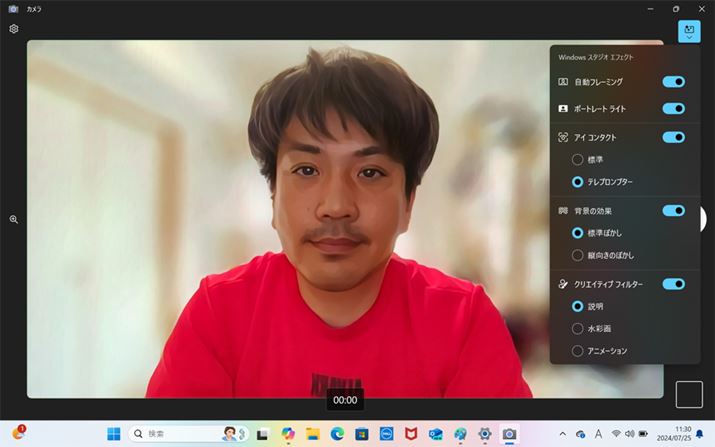Choose 縦向きのぼかし background blur option
Image resolution: width=715 pixels, height=447 pixels.
click(x=578, y=255)
